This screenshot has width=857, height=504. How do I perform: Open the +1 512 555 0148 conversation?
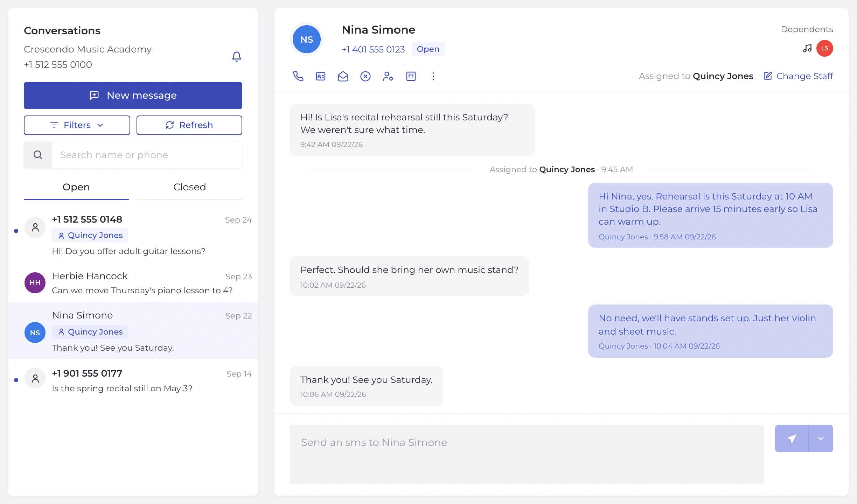coord(133,235)
